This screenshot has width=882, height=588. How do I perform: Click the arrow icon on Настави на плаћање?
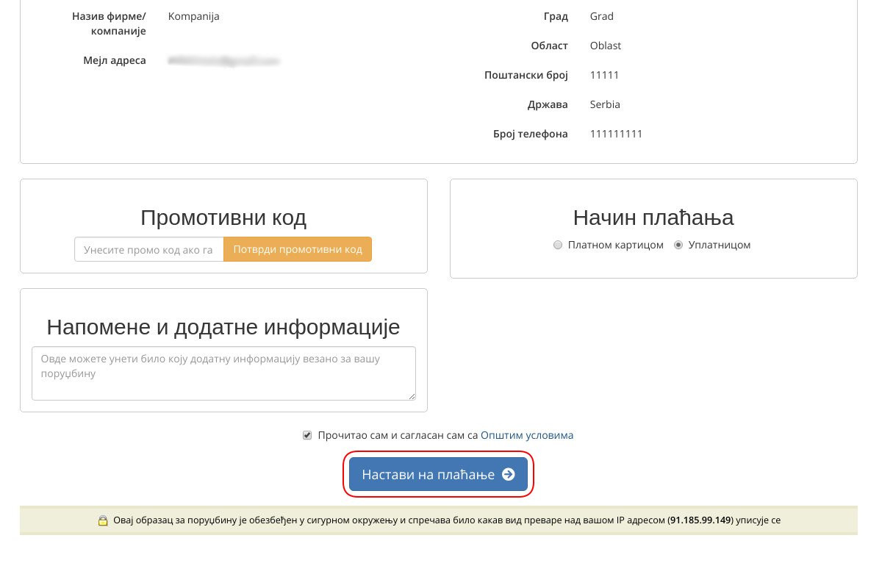(x=509, y=475)
